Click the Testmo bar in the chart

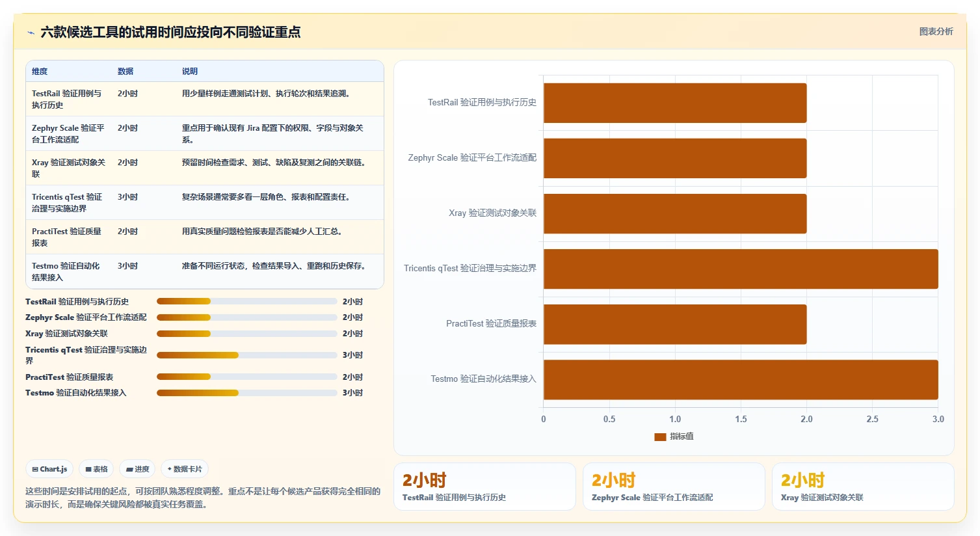point(741,379)
